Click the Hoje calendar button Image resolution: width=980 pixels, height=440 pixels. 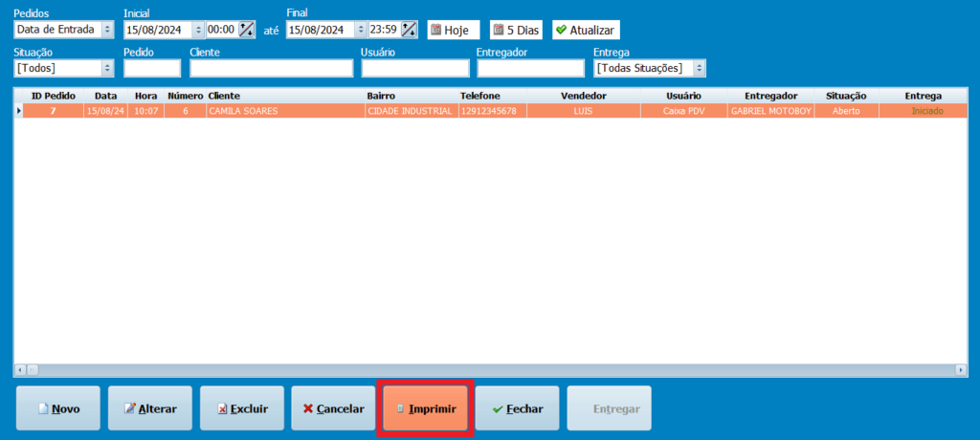pos(454,30)
